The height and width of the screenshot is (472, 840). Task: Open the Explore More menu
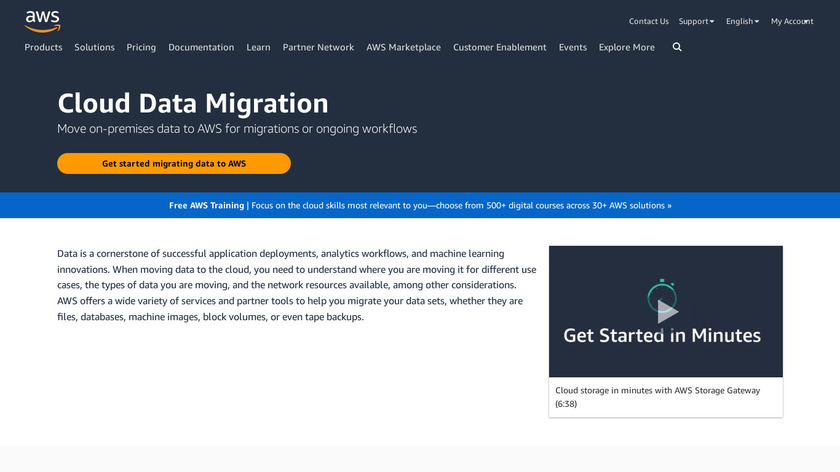pos(626,47)
